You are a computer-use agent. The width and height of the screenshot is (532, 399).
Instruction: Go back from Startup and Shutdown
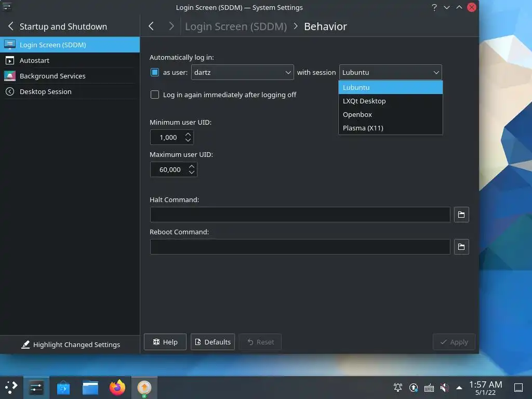point(11,26)
